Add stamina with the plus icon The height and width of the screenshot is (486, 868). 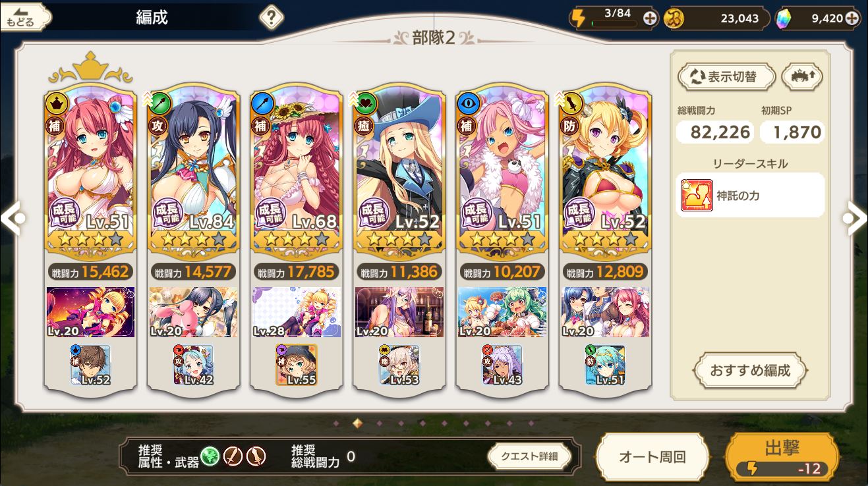tap(650, 18)
